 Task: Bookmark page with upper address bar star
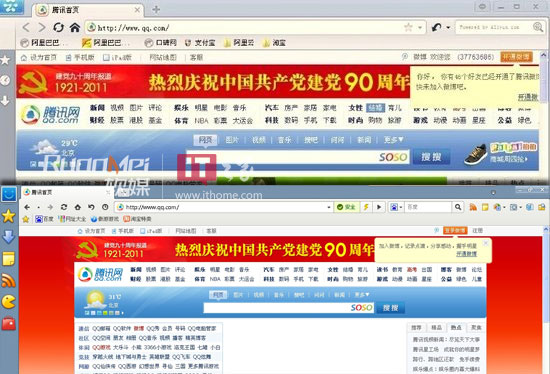408,27
